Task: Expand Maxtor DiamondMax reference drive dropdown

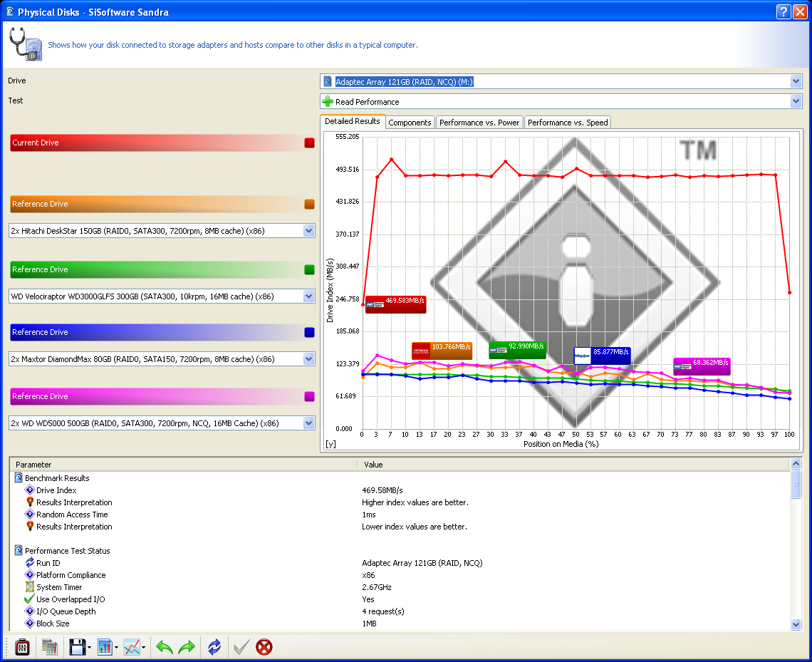Action: click(308, 358)
